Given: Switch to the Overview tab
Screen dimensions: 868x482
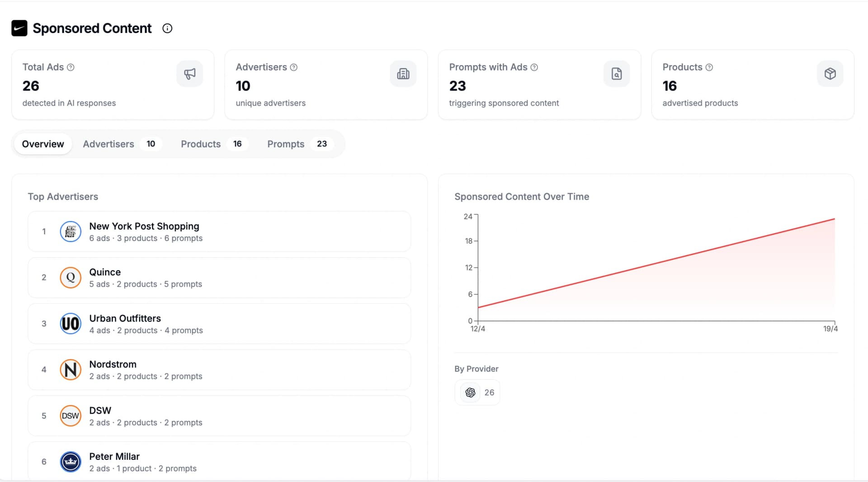Looking at the screenshot, I should [x=43, y=144].
